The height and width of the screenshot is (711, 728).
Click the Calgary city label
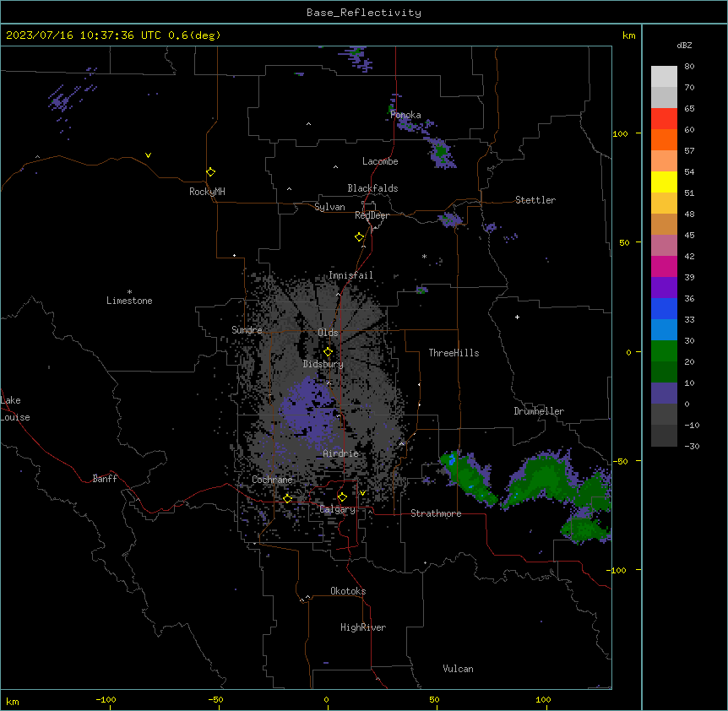tap(337, 509)
